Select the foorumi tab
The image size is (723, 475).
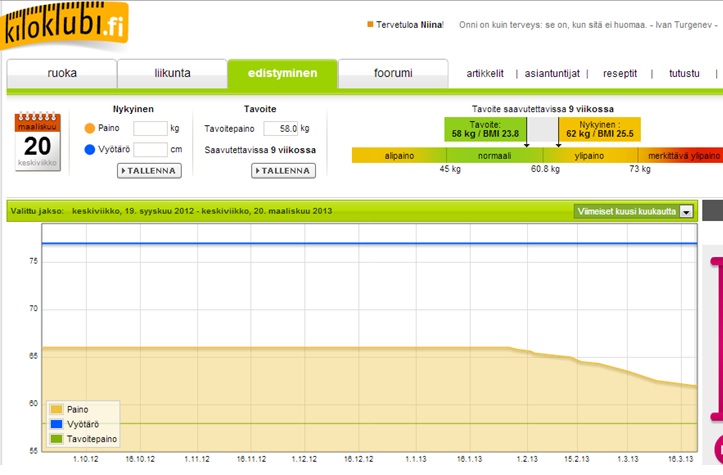pyautogui.click(x=392, y=74)
